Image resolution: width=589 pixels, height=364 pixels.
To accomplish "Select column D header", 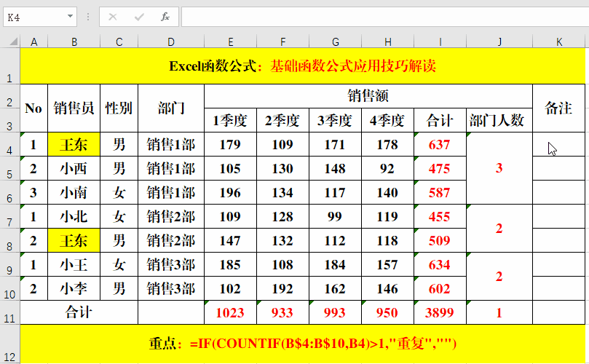I will [x=171, y=41].
